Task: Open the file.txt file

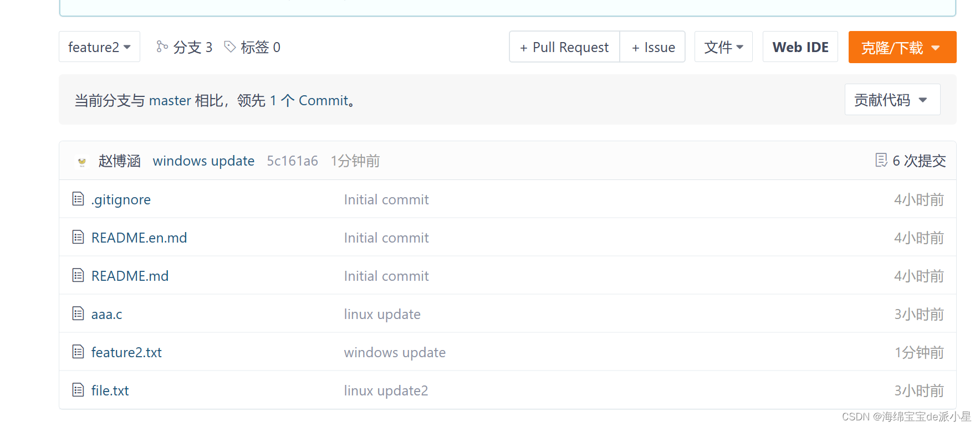Action: tap(110, 391)
